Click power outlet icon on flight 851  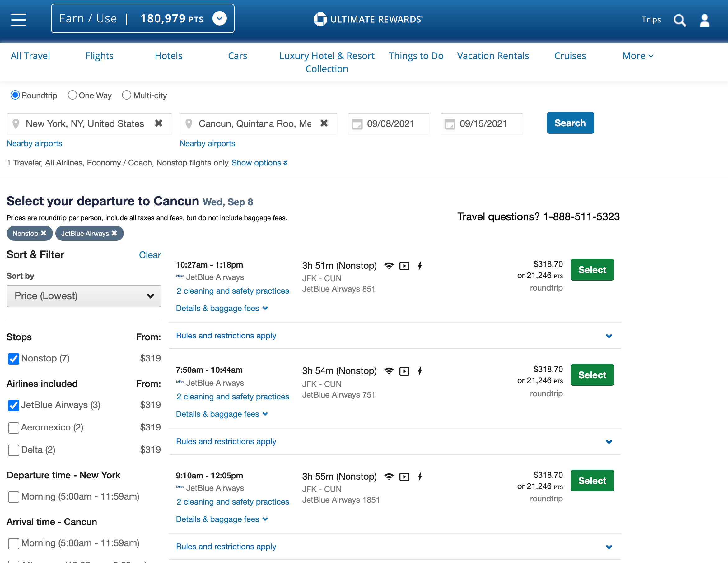click(x=420, y=266)
